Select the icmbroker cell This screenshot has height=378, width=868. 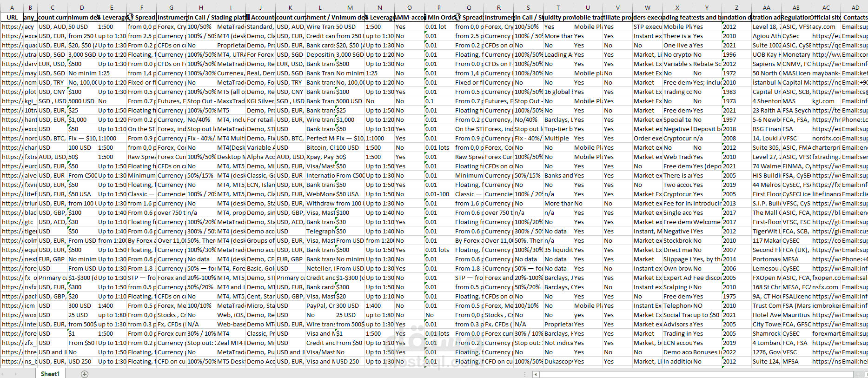pyautogui.click(x=826, y=305)
